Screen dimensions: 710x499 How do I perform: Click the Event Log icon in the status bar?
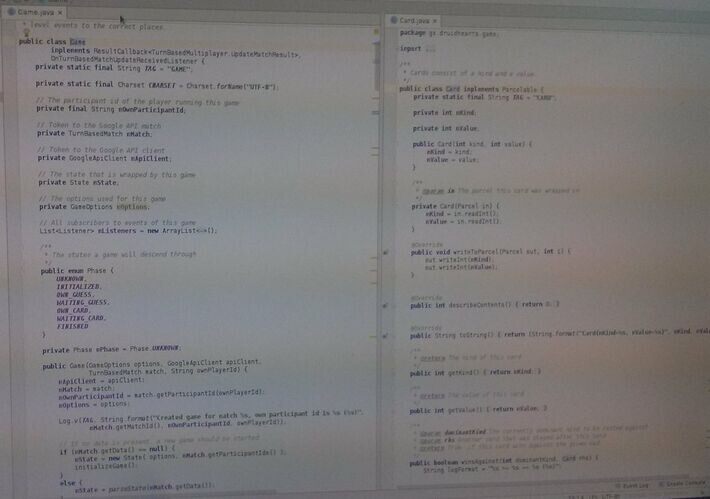tap(618, 485)
